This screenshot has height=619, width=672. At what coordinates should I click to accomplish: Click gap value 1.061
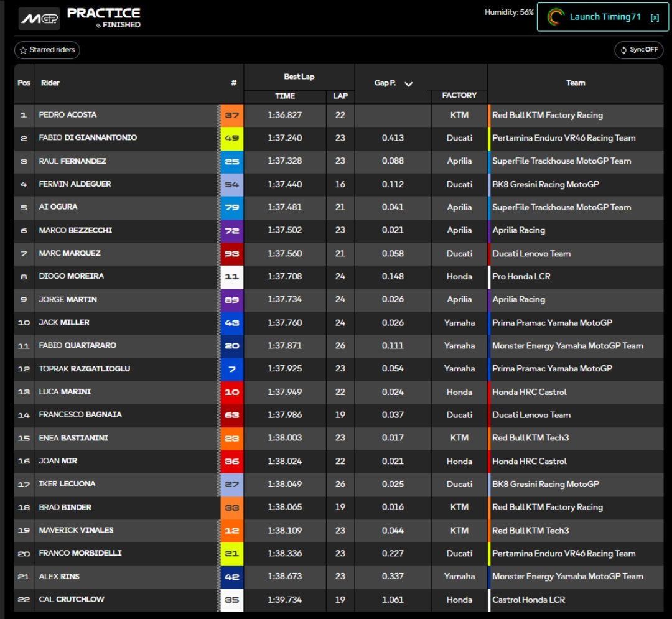click(x=393, y=600)
